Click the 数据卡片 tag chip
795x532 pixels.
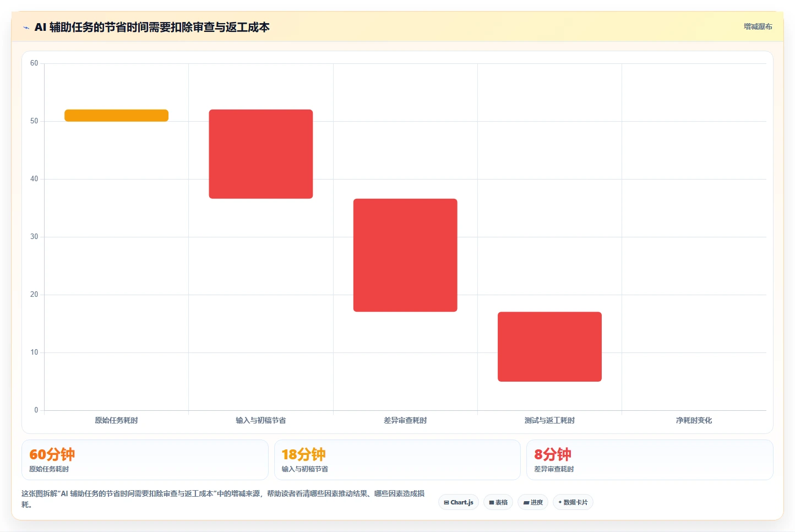coord(573,502)
